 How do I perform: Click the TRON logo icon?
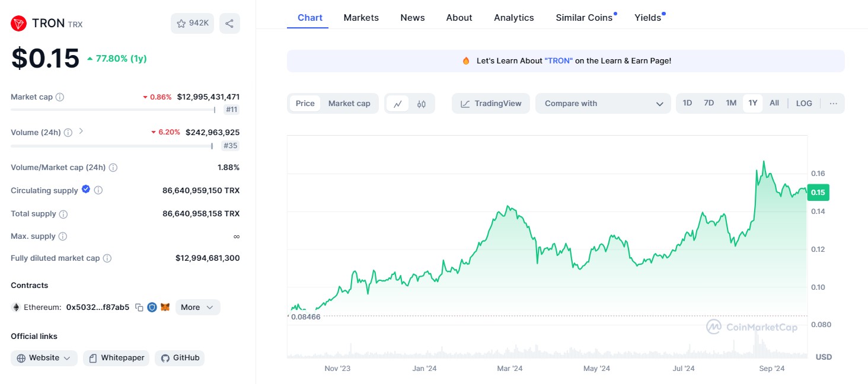19,23
